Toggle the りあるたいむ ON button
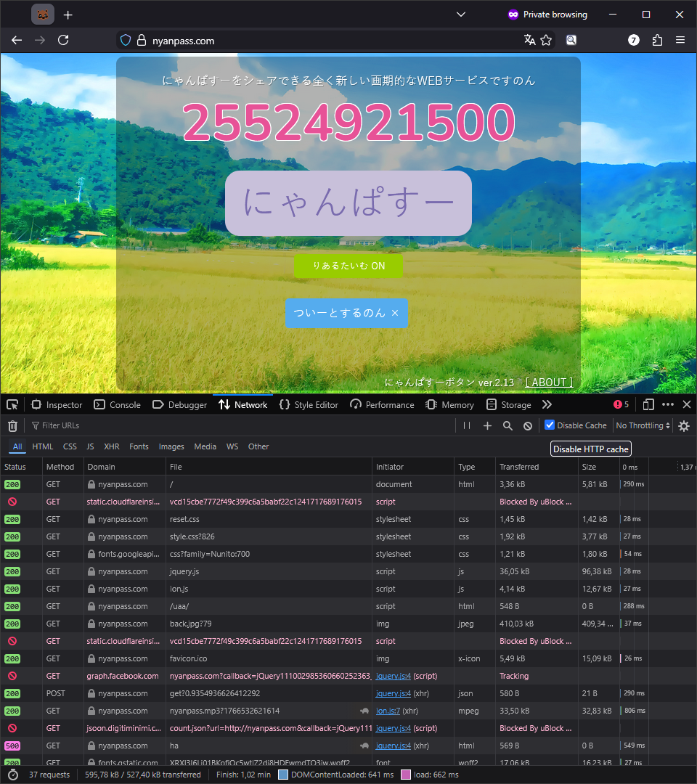697x784 pixels. point(348,266)
